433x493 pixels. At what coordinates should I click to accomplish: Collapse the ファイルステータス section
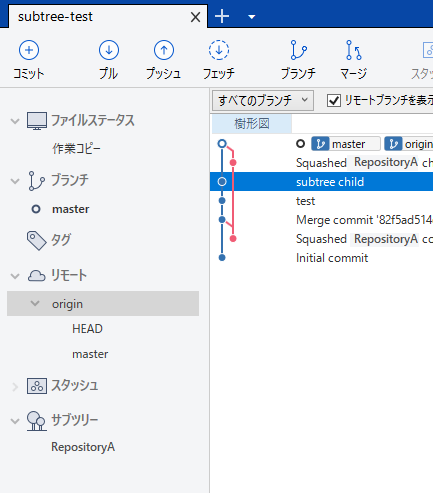[15, 121]
